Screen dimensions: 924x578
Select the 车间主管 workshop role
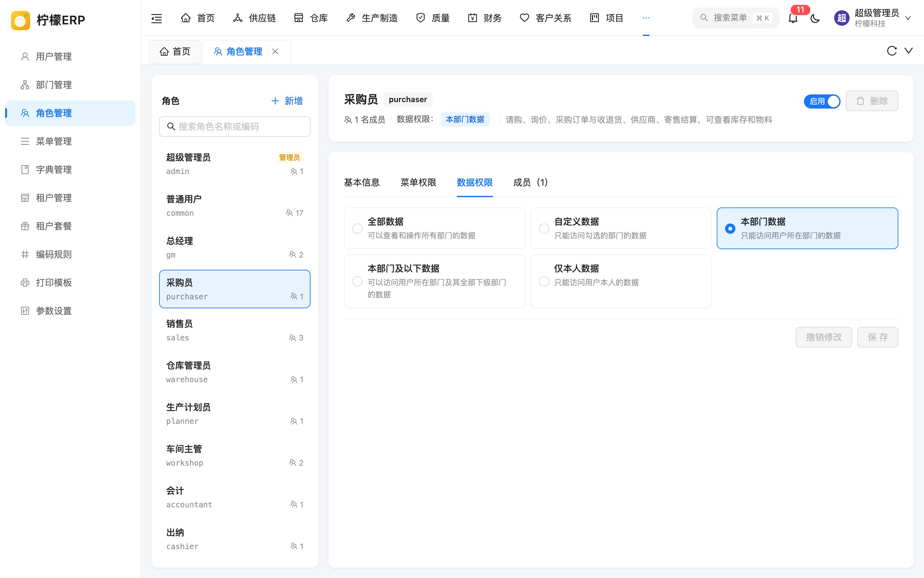235,455
